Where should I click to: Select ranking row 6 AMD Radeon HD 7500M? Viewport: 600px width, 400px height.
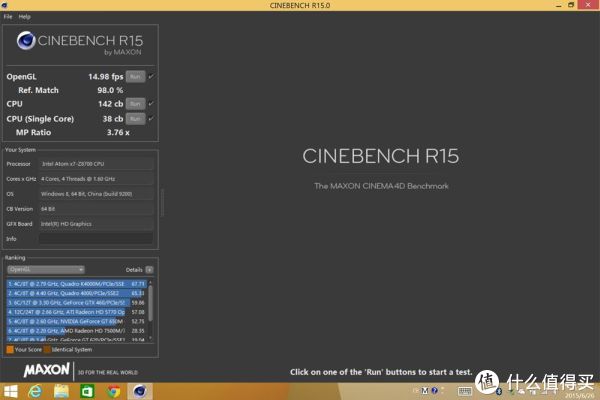pyautogui.click(x=77, y=331)
